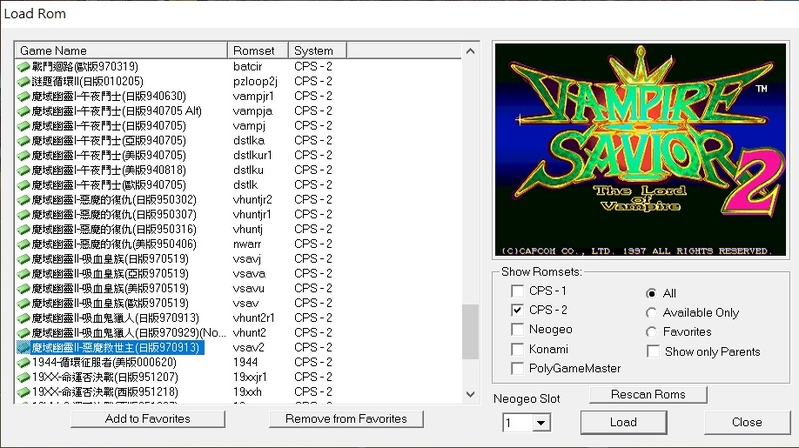Select the romset text 19xxh
799x448 pixels.
(x=247, y=392)
